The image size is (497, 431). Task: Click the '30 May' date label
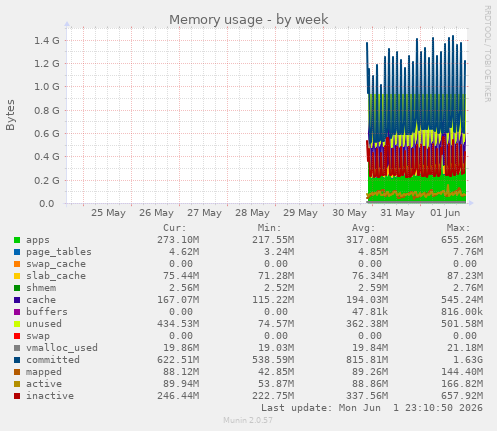coord(349,213)
